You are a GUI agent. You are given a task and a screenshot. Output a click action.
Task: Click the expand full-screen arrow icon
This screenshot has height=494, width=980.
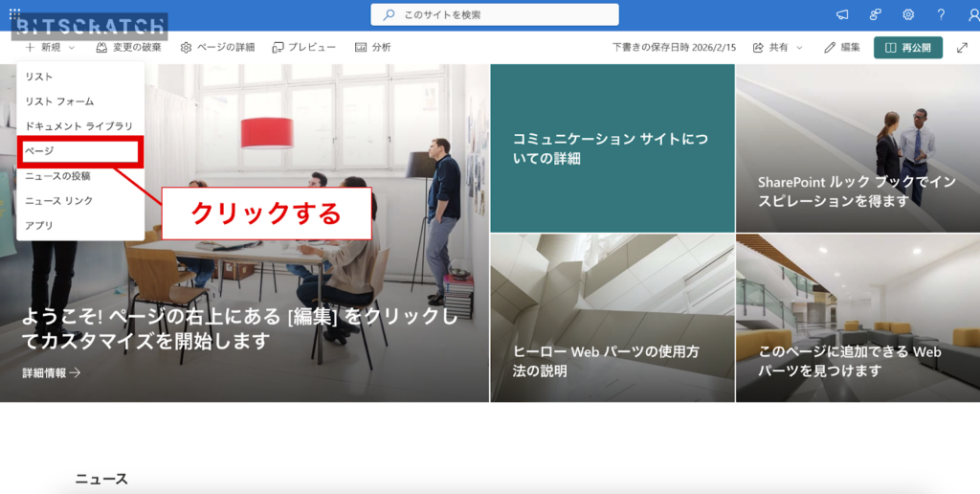(x=962, y=47)
